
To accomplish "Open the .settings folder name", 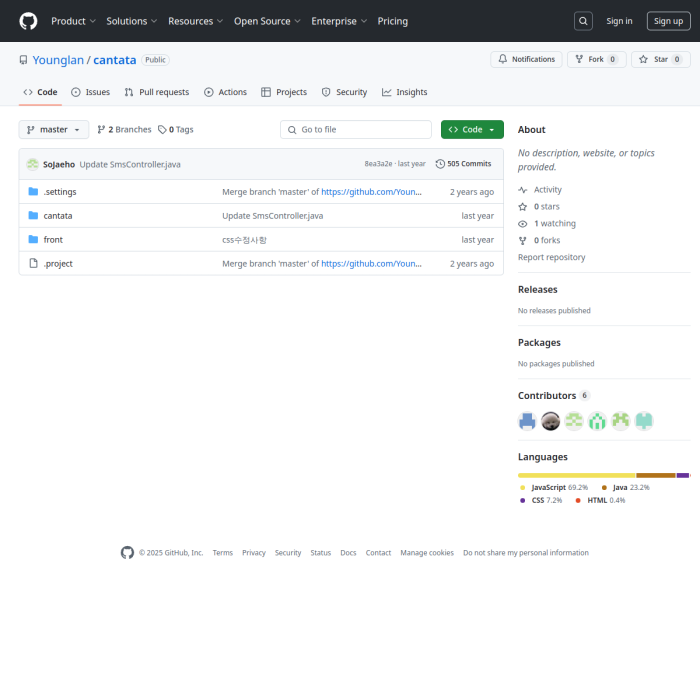I will 60,192.
